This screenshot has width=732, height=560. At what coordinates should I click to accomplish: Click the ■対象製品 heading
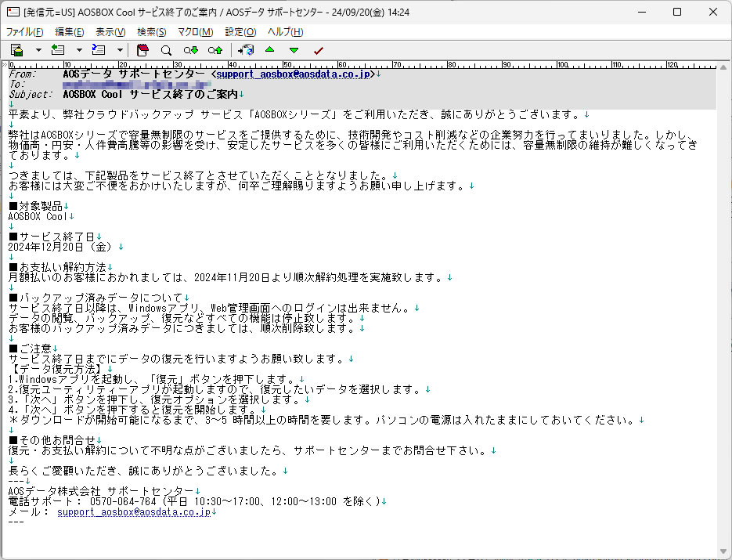tap(35, 206)
